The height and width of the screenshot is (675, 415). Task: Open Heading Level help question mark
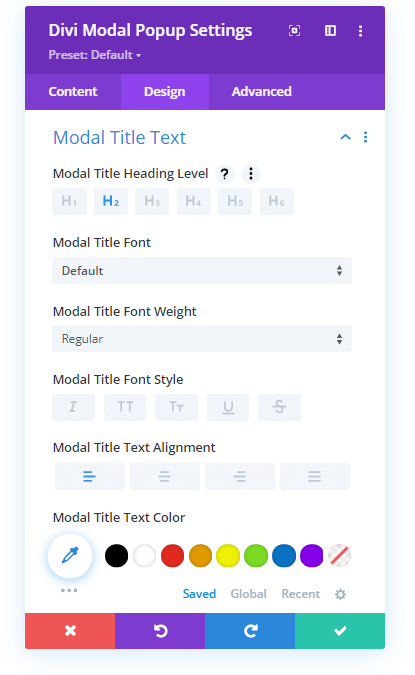pos(224,174)
